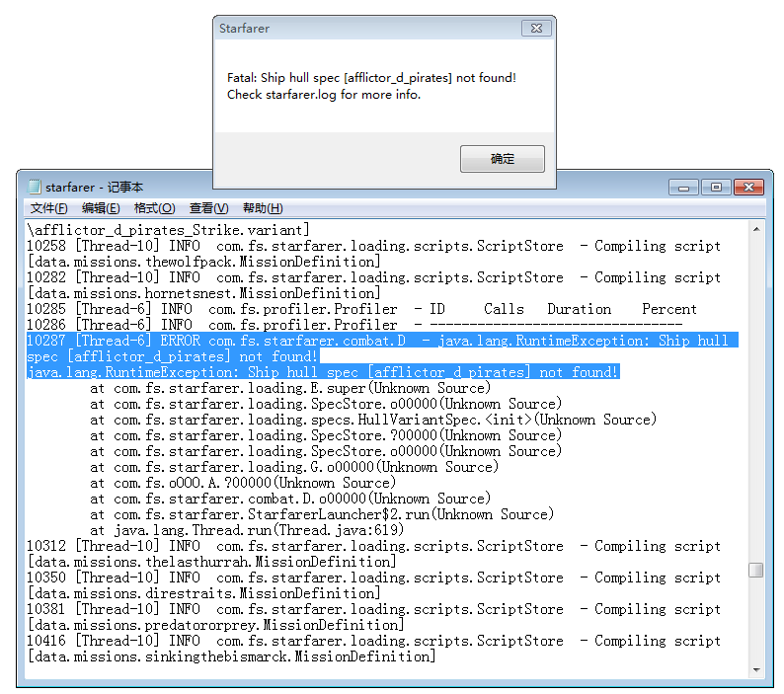The image size is (784, 694).
Task: Open the 帮助(H) menu
Action: (263, 208)
